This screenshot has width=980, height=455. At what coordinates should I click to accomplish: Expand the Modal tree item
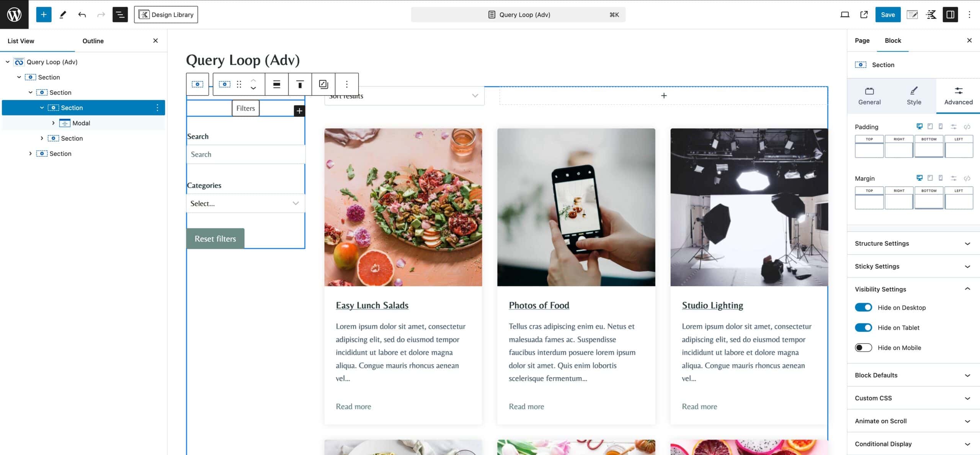(53, 123)
